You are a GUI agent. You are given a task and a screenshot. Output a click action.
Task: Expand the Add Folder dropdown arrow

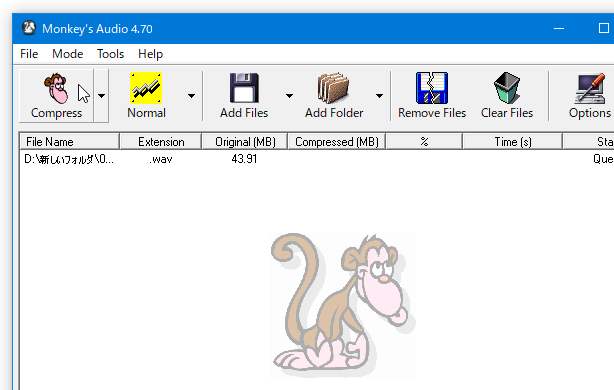379,96
